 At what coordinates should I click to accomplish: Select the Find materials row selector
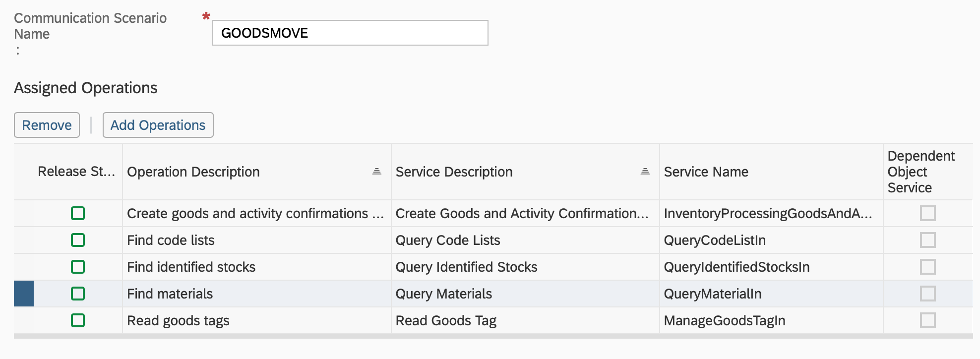click(x=24, y=294)
